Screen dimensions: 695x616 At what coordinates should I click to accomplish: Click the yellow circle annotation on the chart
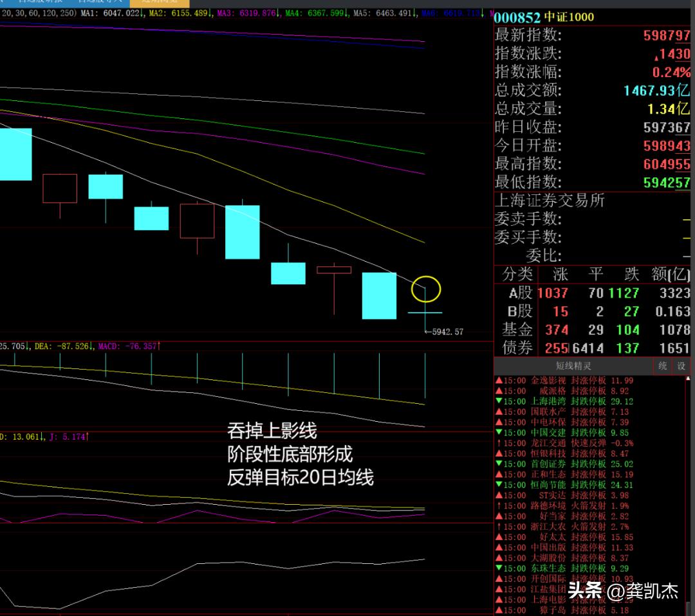[x=426, y=289]
